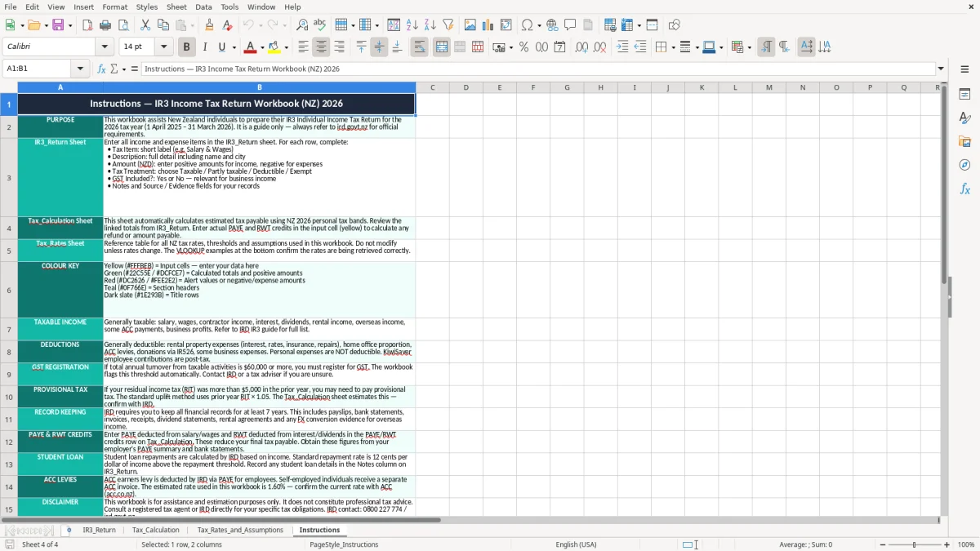Click the Clone Formatting paintbrush icon
Image resolution: width=980 pixels, height=551 pixels.
[210, 25]
